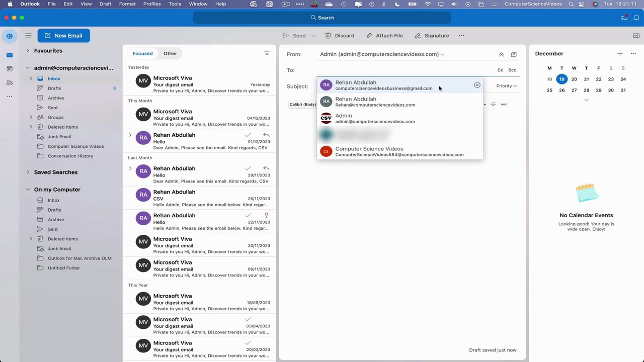Click the Search bar at top
The image size is (644, 362).
pyautogui.click(x=322, y=18)
